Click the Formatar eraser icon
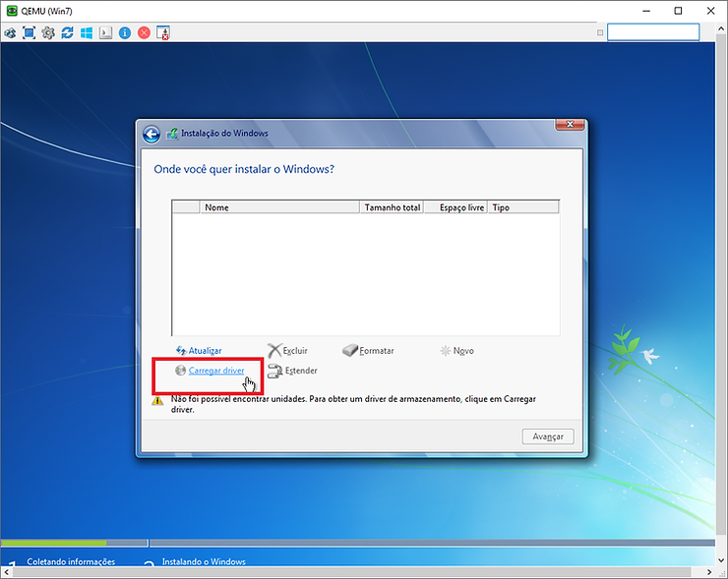728x579 pixels. [350, 350]
